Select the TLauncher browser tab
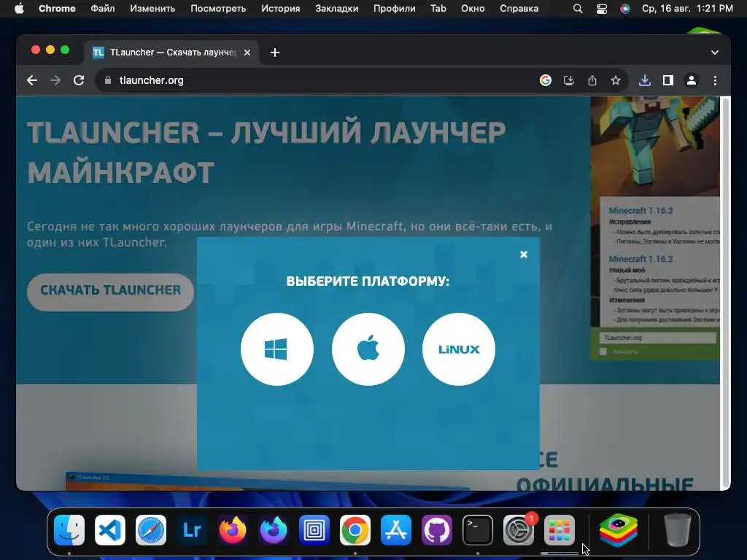The image size is (747, 560). click(171, 52)
